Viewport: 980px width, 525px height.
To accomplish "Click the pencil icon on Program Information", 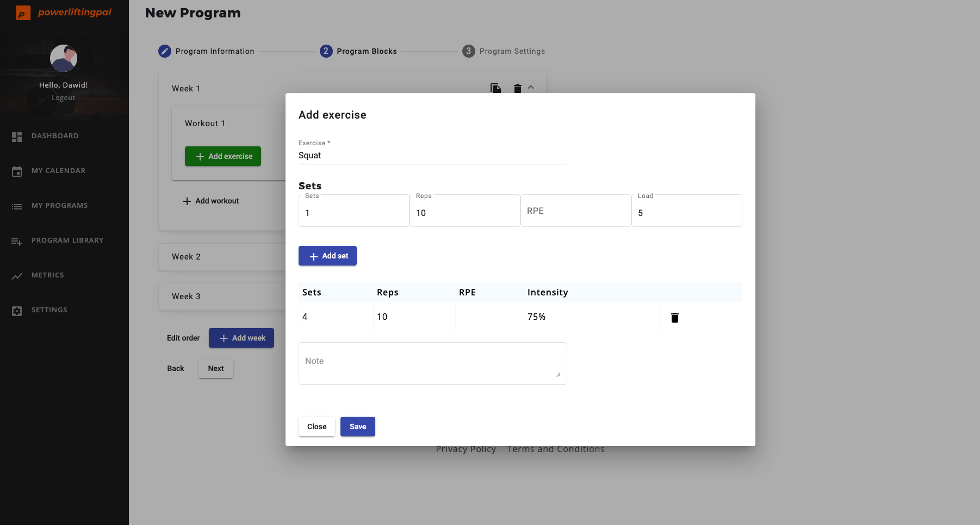I will [x=165, y=51].
